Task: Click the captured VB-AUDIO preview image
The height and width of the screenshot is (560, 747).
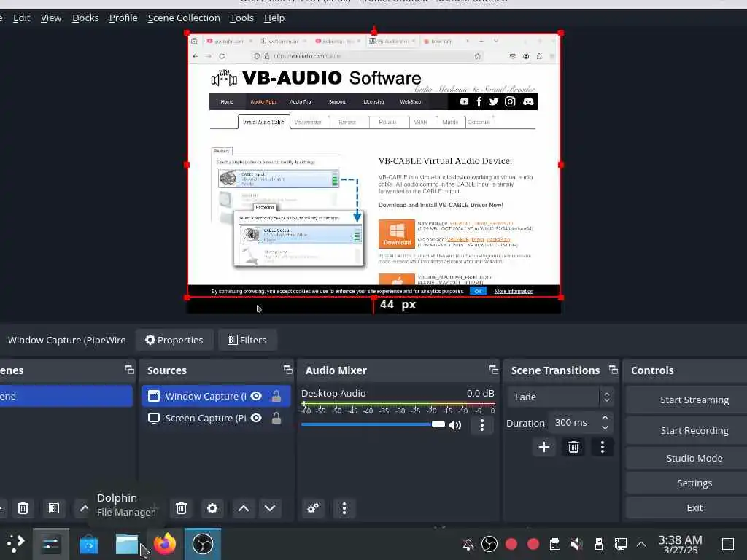Action: click(374, 166)
